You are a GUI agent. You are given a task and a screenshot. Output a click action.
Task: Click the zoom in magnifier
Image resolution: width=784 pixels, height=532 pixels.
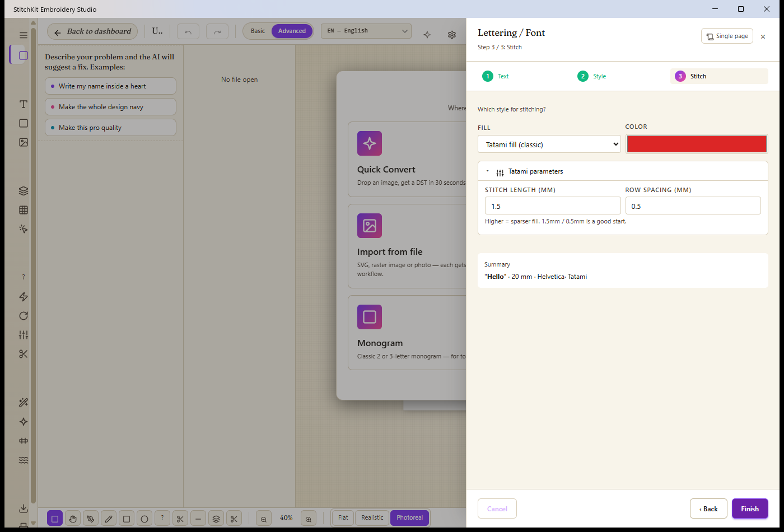309,519
